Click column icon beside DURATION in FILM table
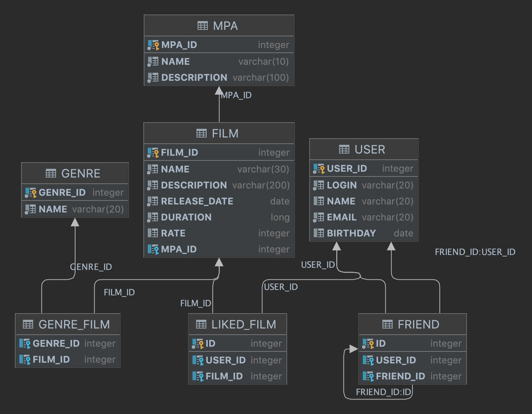Image resolution: width=532 pixels, height=414 pixels. [153, 218]
